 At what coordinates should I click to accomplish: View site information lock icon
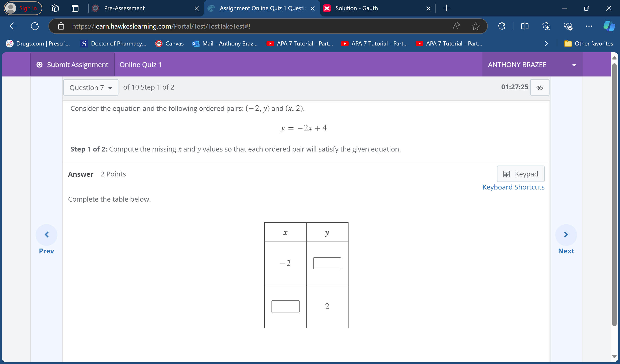point(61,26)
